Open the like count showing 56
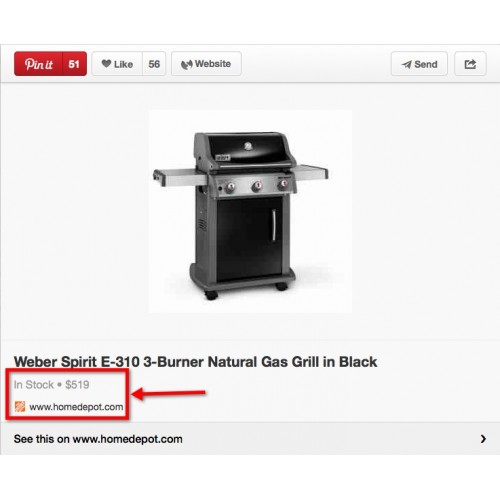Image resolution: width=500 pixels, height=500 pixels. pyautogui.click(x=154, y=64)
